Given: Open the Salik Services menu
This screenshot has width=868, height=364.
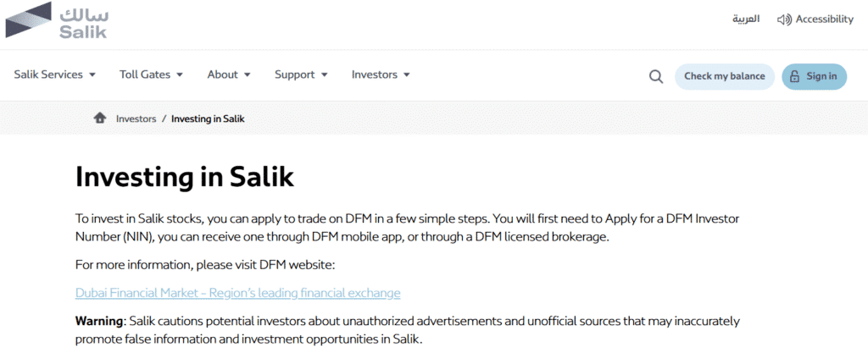Looking at the screenshot, I should click(55, 74).
